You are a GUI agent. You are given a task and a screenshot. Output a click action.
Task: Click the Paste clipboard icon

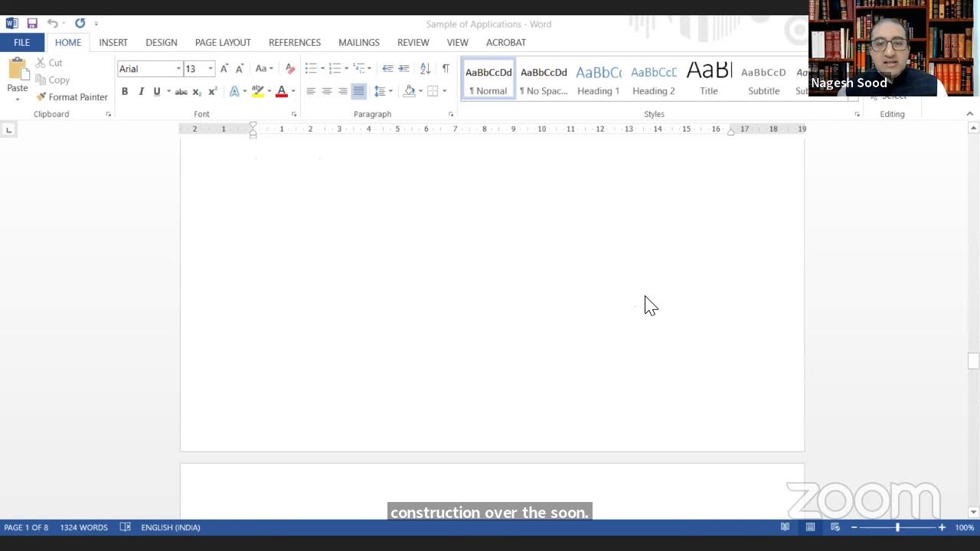18,69
